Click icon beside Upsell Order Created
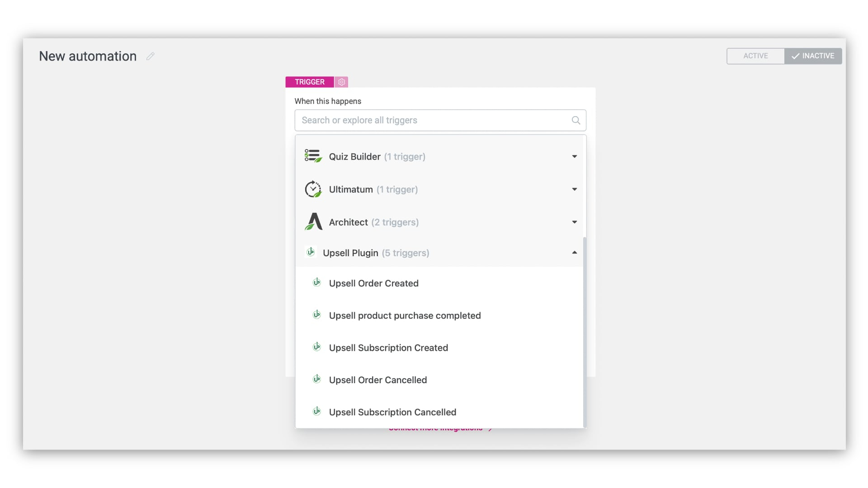The width and height of the screenshot is (868, 488). tap(317, 282)
